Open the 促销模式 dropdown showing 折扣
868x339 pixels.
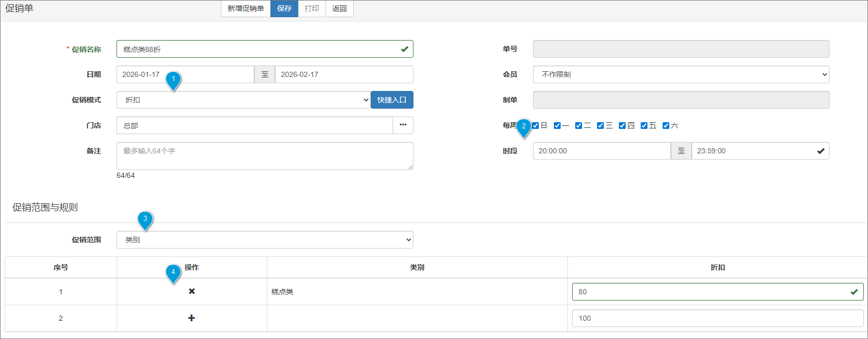click(243, 100)
